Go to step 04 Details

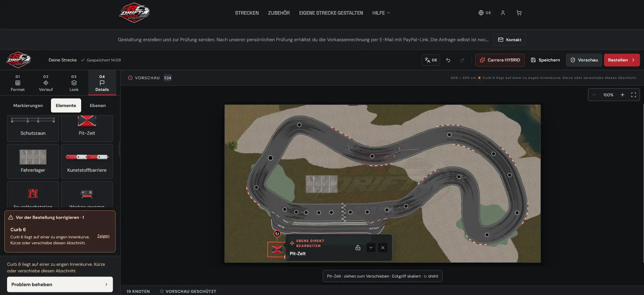(102, 83)
